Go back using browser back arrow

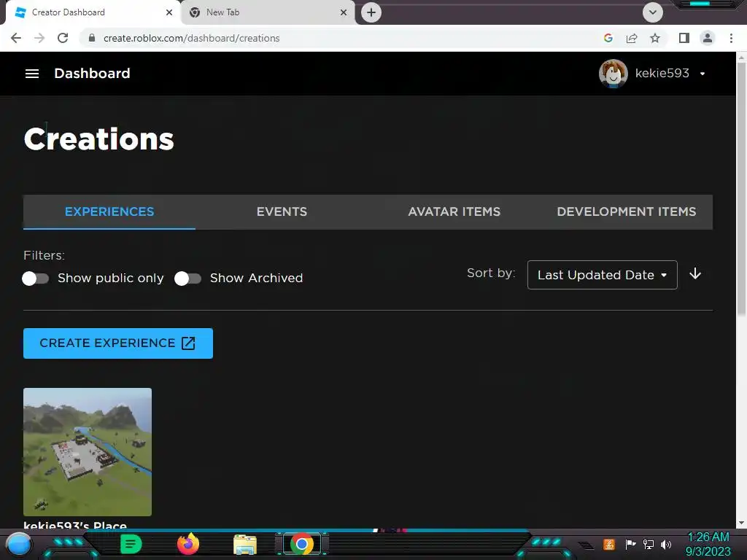(x=16, y=38)
